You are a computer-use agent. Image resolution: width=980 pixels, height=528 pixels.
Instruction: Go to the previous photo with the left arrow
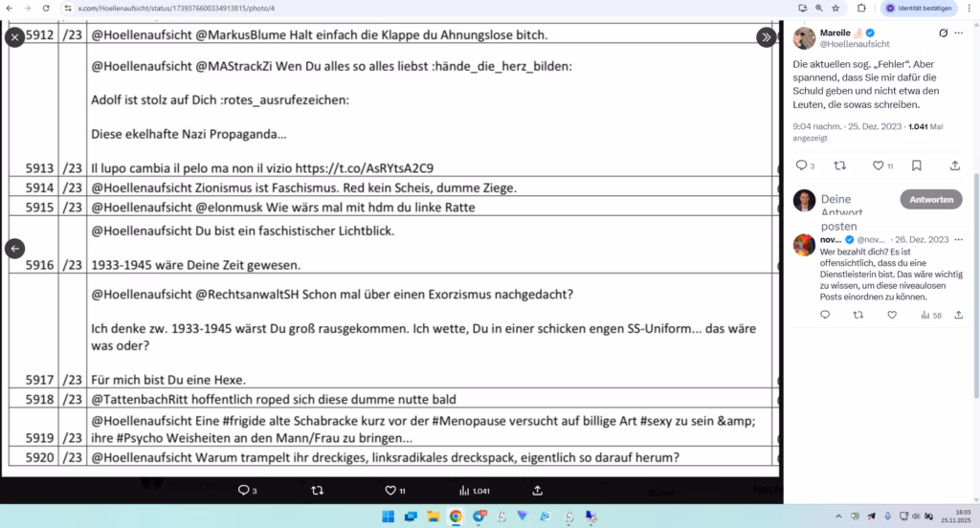tap(14, 248)
